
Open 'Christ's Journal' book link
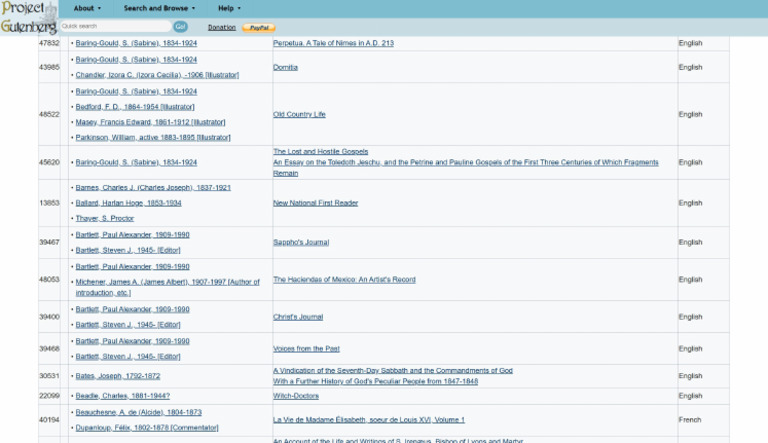298,317
